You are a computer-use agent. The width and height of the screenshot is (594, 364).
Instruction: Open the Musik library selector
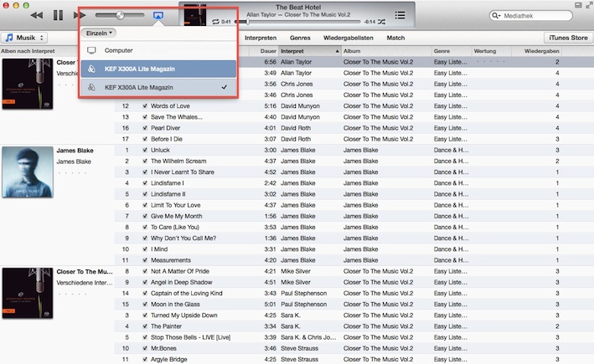(24, 38)
